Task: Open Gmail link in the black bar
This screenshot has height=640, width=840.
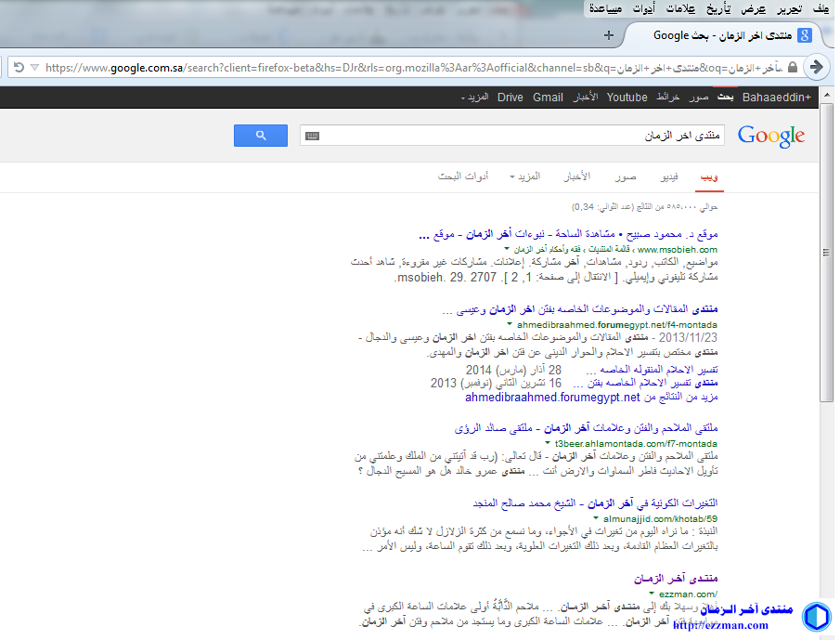Action: coord(548,98)
